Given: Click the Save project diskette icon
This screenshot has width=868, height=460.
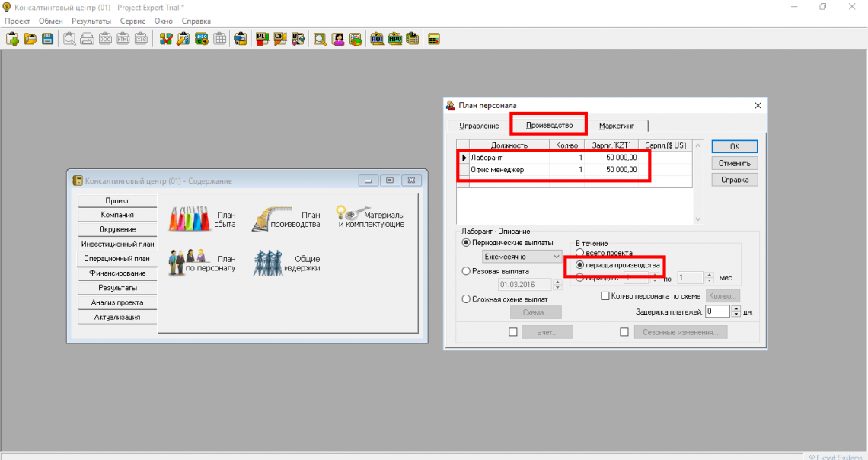Looking at the screenshot, I should 47,39.
